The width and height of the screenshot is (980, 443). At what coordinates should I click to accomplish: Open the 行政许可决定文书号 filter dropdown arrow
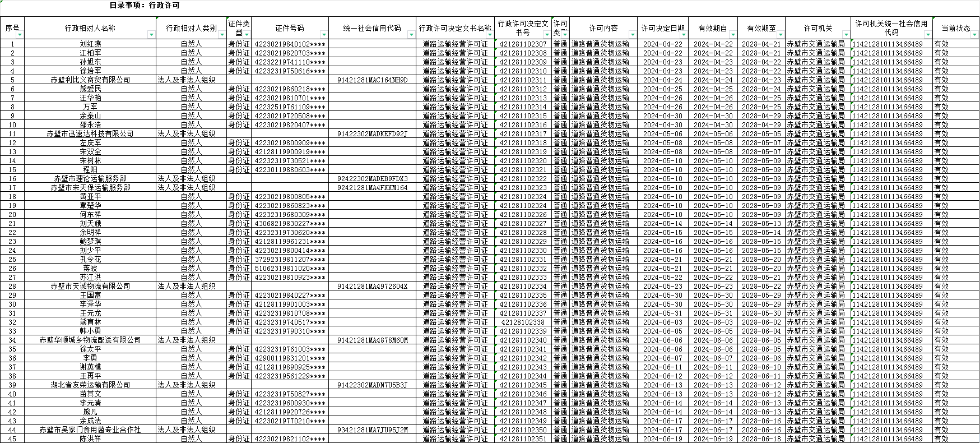[x=547, y=35]
